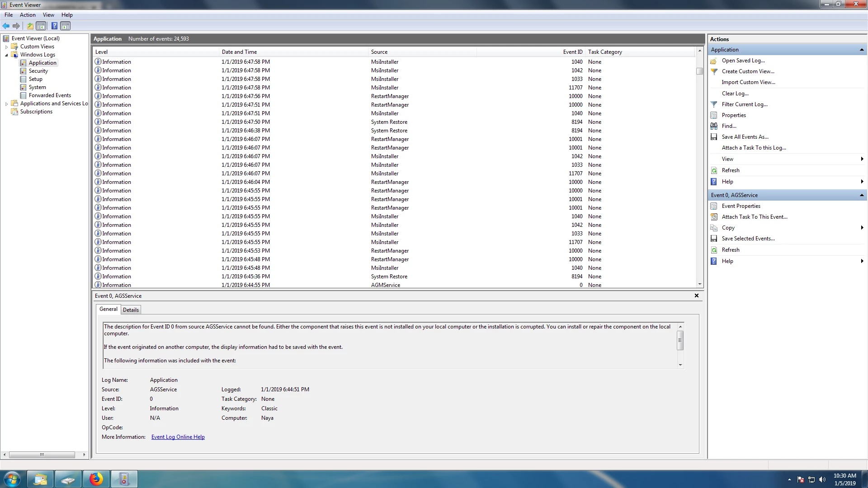Screen dimensions: 868x488
Task: Click the Find binoculars icon
Action: (x=714, y=126)
